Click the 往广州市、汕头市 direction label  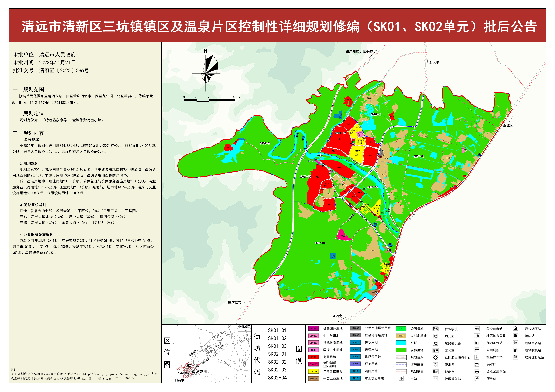(359, 51)
